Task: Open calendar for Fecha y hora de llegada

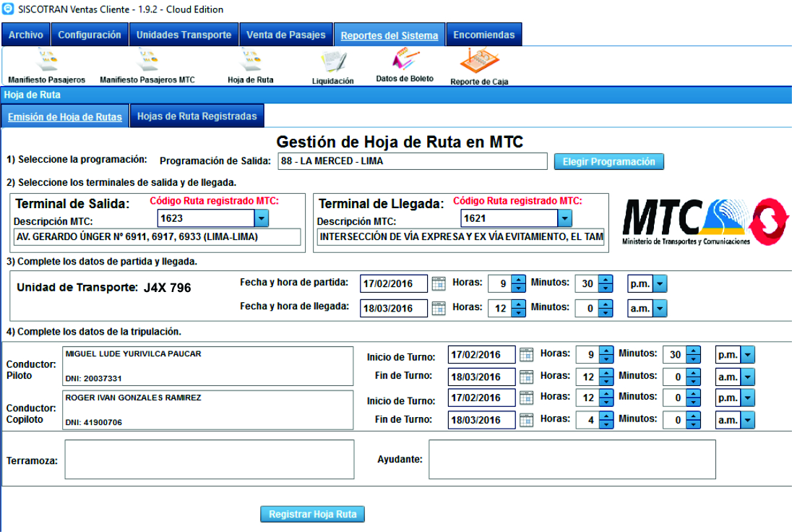Action: pos(439,308)
